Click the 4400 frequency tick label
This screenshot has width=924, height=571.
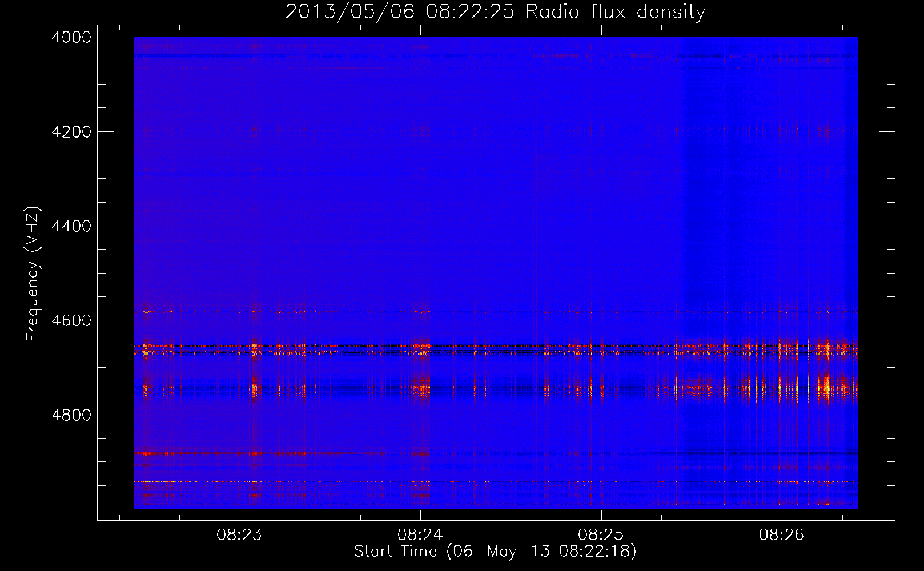[x=71, y=226]
